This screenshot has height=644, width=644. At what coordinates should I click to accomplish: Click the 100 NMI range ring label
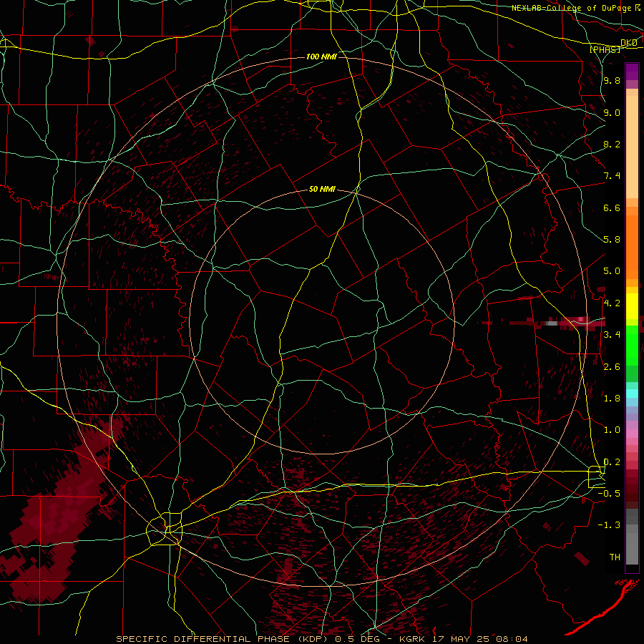[321, 57]
